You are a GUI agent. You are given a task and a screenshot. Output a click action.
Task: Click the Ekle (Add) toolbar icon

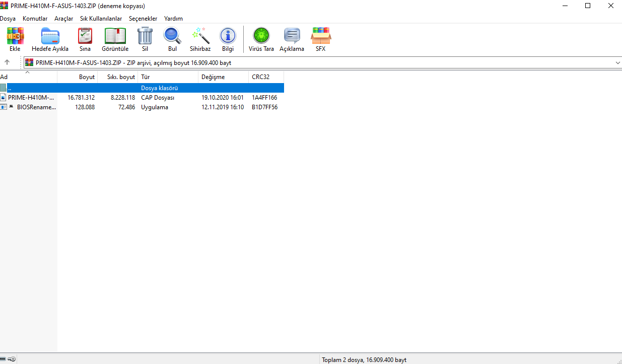[15, 36]
